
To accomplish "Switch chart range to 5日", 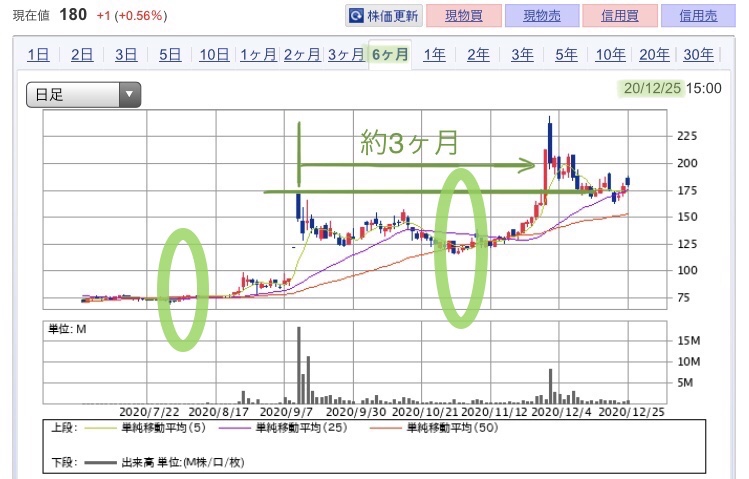I will tap(170, 55).
